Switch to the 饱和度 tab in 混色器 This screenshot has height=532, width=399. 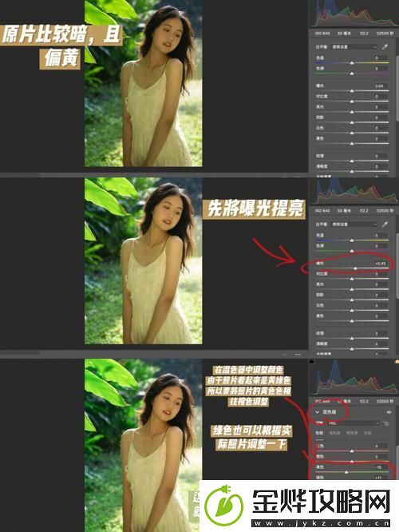click(334, 433)
